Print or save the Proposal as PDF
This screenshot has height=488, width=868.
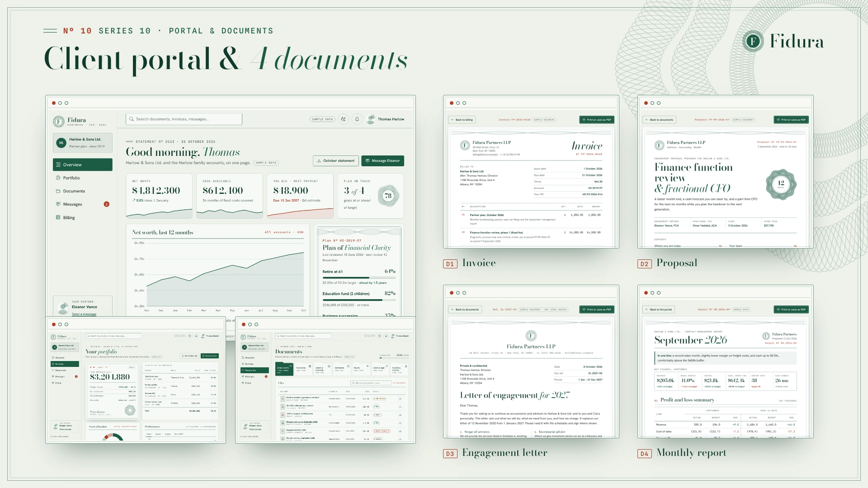coord(791,120)
